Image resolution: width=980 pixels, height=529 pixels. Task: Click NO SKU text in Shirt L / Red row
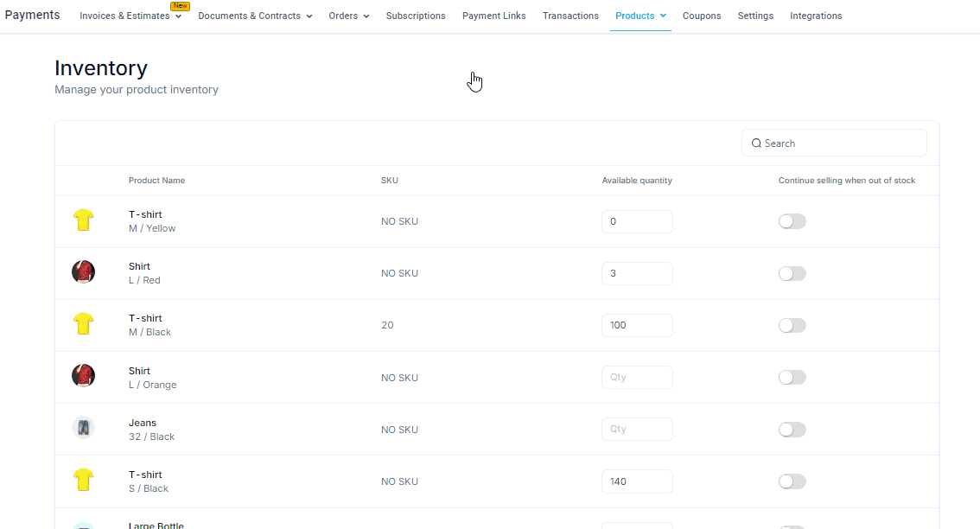[399, 273]
